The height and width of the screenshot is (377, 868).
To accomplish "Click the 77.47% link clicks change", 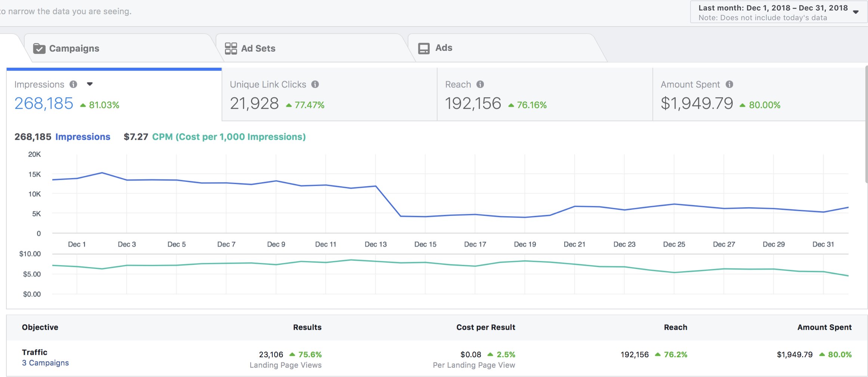I will tap(305, 105).
